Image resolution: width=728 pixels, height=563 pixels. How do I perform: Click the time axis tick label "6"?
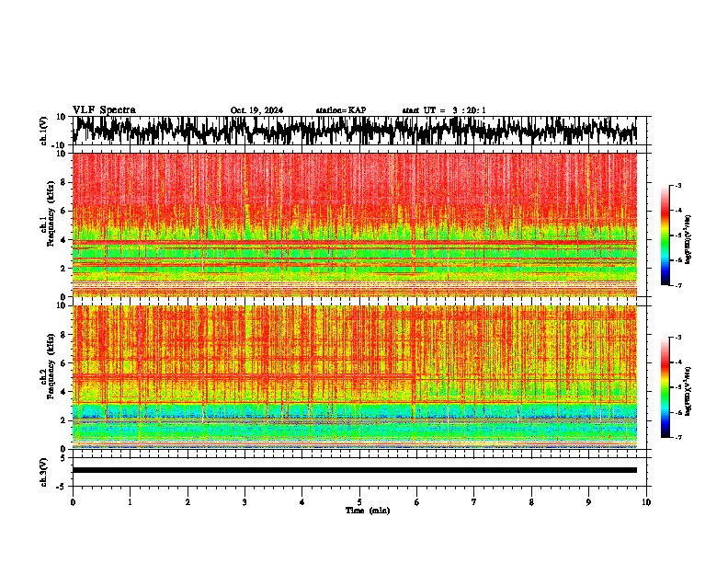(x=416, y=502)
